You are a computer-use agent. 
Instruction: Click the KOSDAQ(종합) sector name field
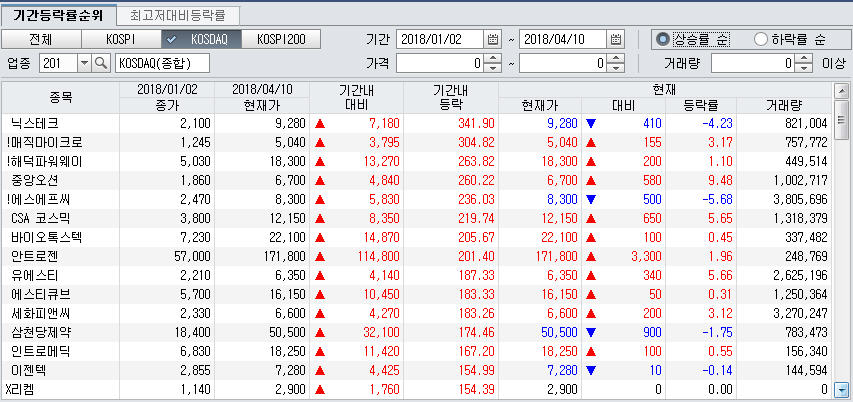pos(162,64)
